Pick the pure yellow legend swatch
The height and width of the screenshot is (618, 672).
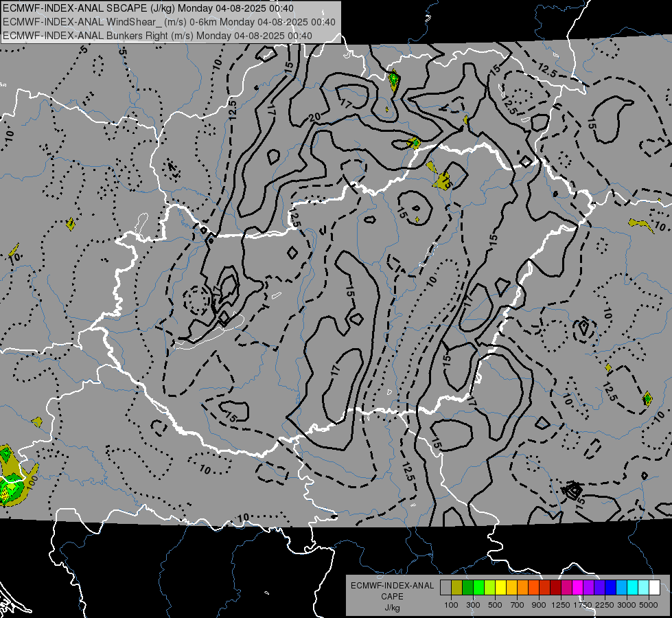[500, 588]
